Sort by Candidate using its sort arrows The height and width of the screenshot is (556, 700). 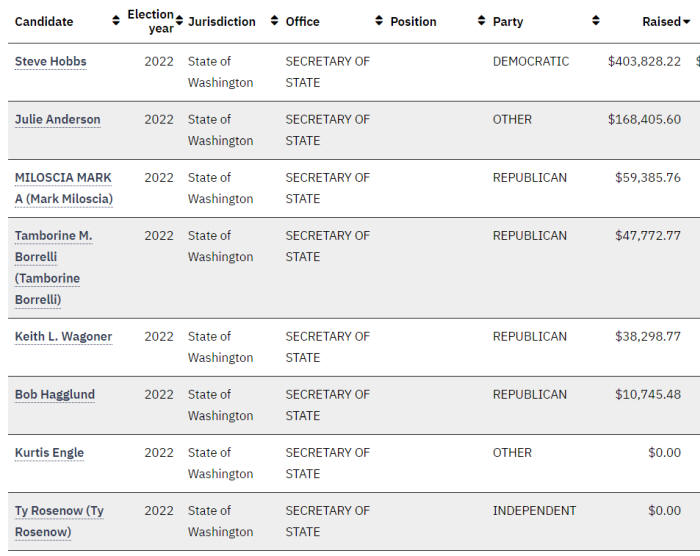click(116, 21)
